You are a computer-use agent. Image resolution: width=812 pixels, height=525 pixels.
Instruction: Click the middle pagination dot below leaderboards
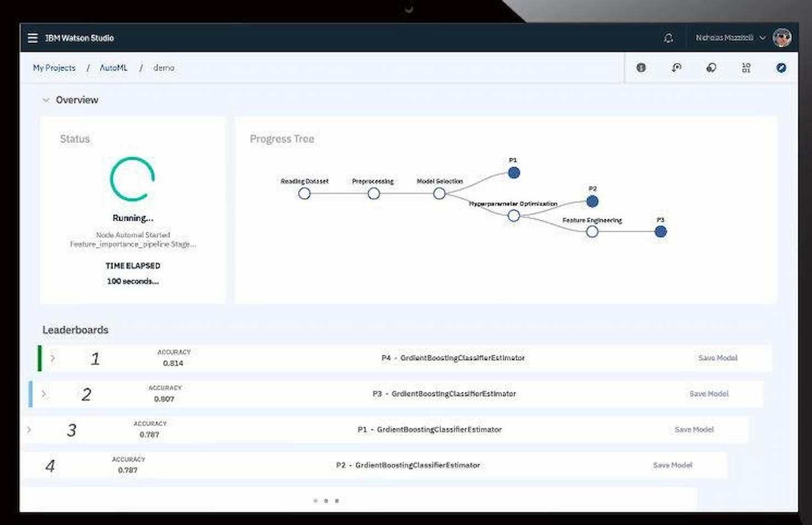point(326,500)
